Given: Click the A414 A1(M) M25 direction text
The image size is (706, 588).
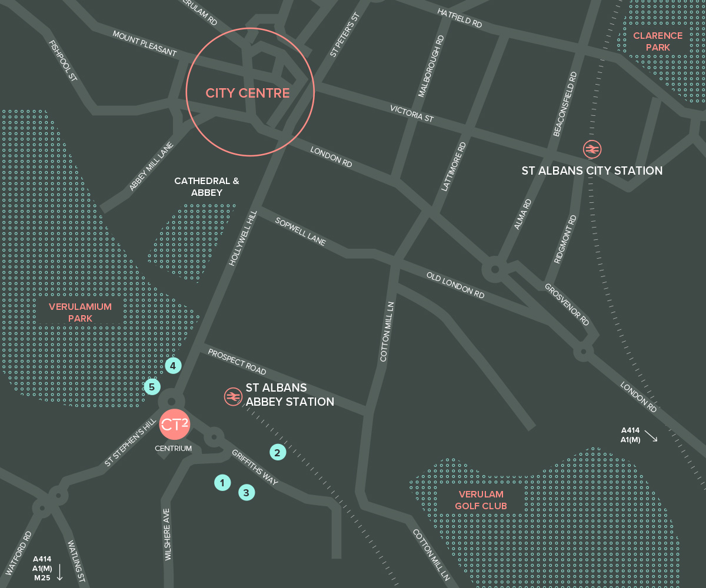Looking at the screenshot, I should pyautogui.click(x=42, y=569).
